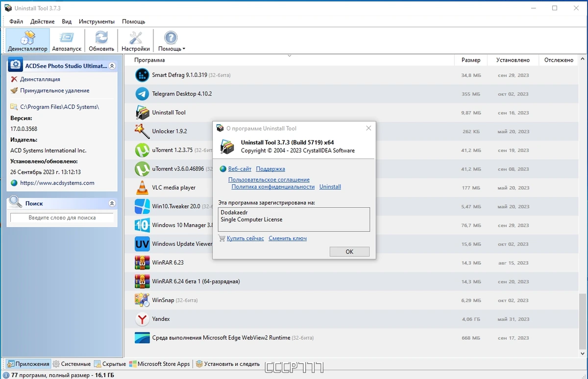This screenshot has width=588, height=379.
Task: Open the Действие menu
Action: tap(43, 22)
